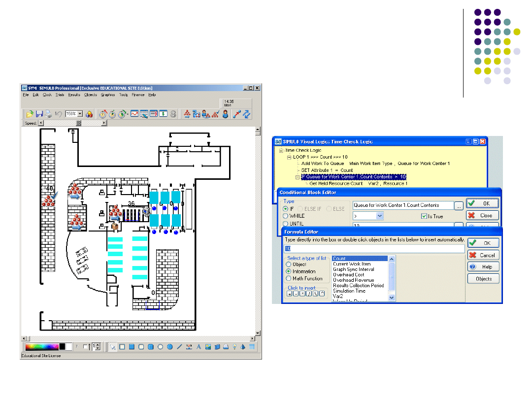Click the undo arrow icon
The height and width of the screenshot is (399, 532).
click(x=58, y=114)
